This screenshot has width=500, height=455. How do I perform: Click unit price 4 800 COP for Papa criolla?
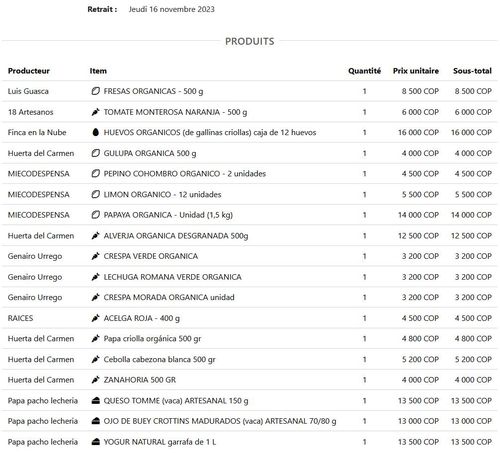point(420,339)
